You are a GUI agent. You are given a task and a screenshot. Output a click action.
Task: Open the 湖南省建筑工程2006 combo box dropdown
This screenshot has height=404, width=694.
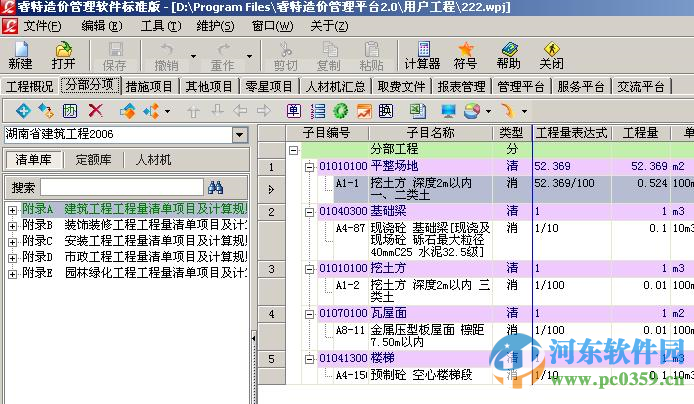click(239, 135)
